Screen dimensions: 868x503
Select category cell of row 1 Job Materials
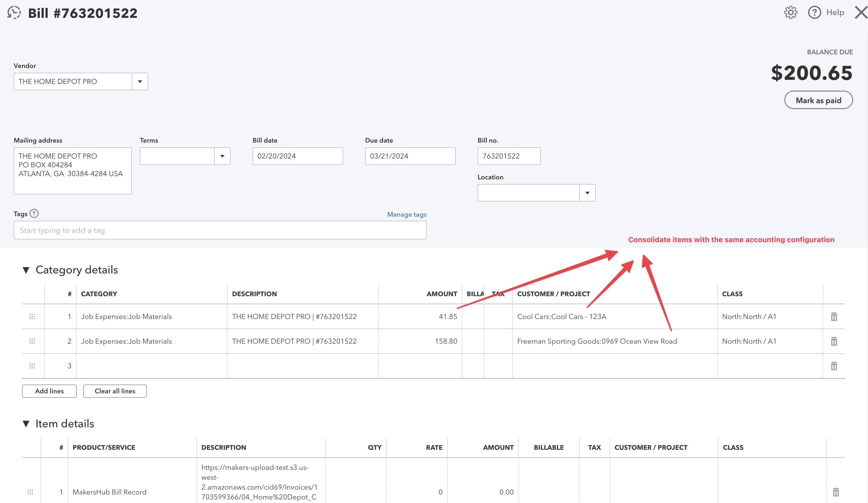[x=152, y=317]
